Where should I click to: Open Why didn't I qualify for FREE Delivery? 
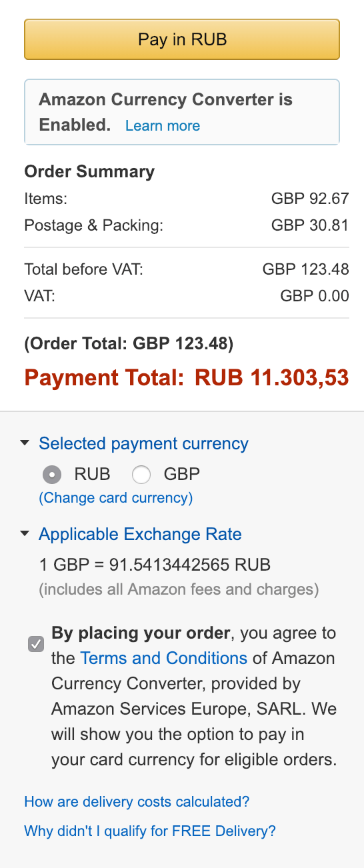[x=150, y=831]
